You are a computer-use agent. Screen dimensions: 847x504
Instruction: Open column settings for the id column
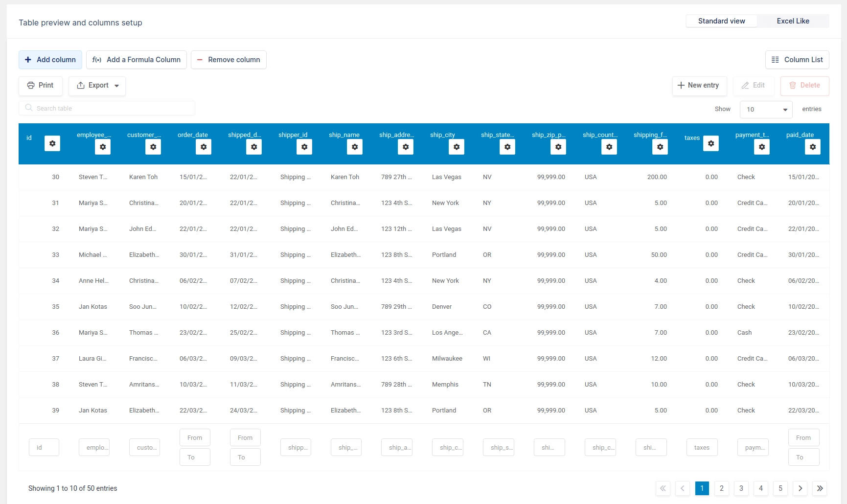52,143
